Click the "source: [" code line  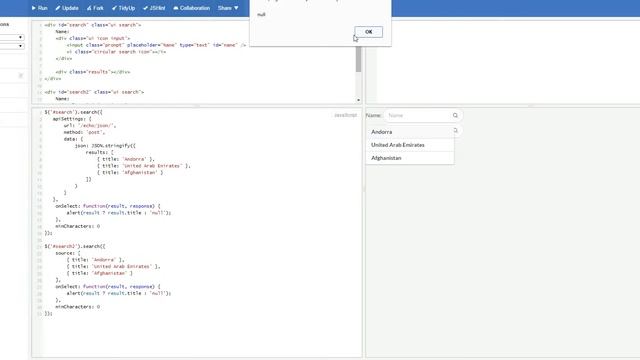pos(68,253)
